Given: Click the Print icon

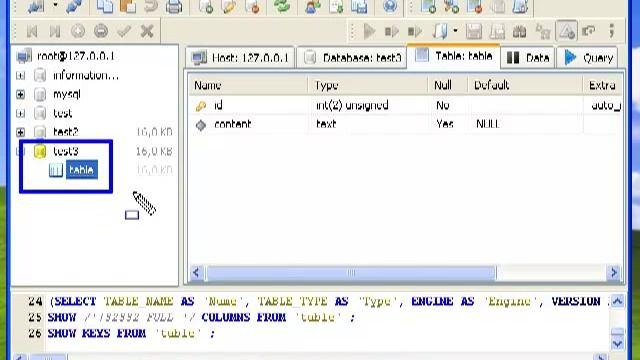Looking at the screenshot, I should point(174,7).
